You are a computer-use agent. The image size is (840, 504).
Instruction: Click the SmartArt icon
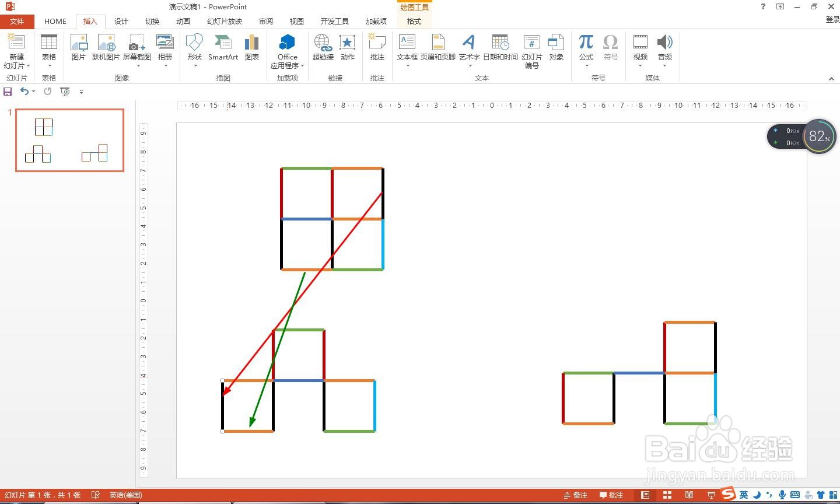tap(223, 42)
